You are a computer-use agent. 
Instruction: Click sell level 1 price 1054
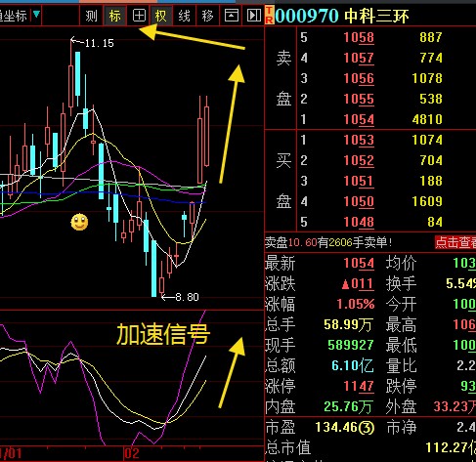click(x=359, y=119)
